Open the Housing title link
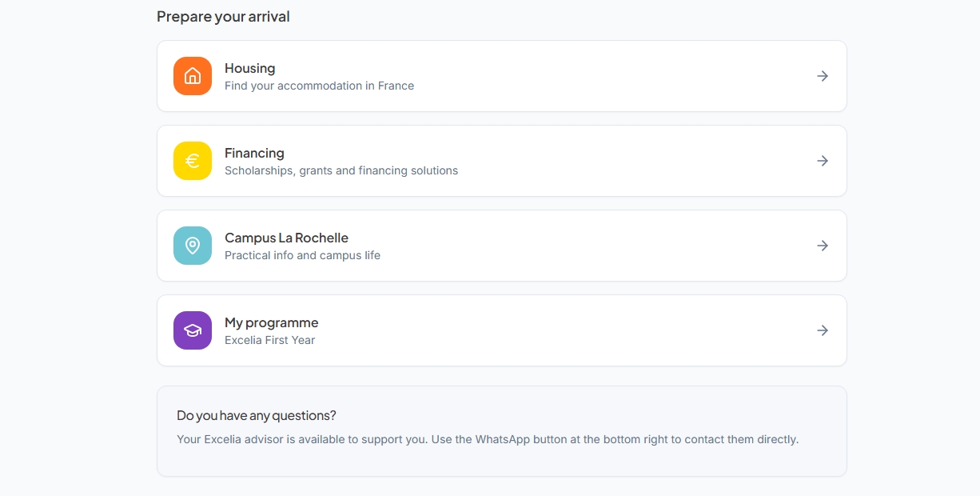 click(249, 69)
